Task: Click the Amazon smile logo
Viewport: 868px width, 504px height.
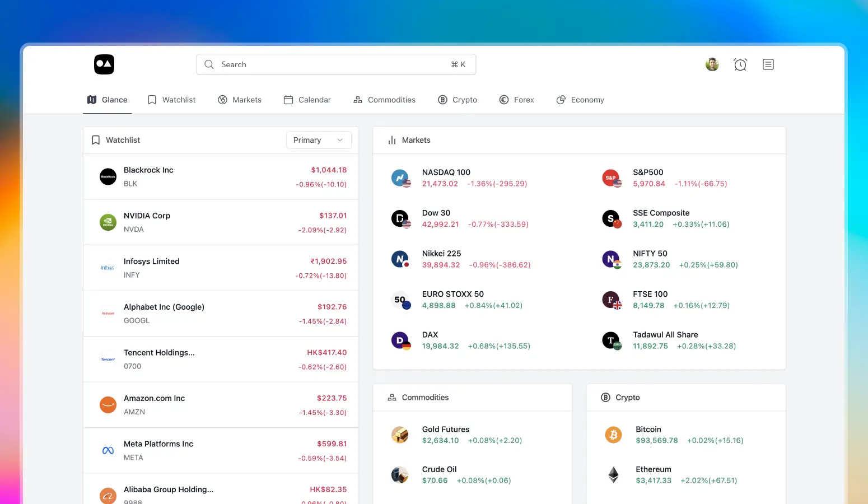Action: point(108,404)
